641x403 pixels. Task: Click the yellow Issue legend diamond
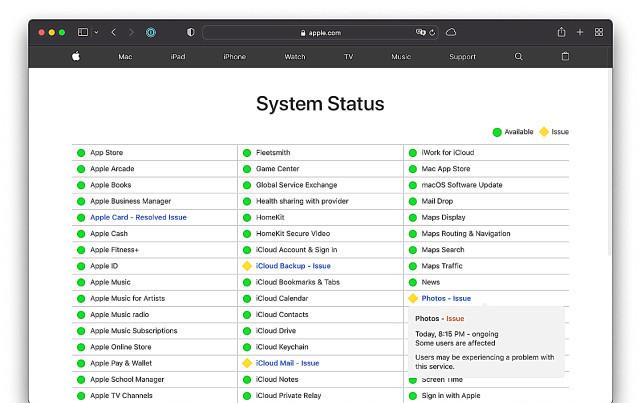pyautogui.click(x=544, y=132)
